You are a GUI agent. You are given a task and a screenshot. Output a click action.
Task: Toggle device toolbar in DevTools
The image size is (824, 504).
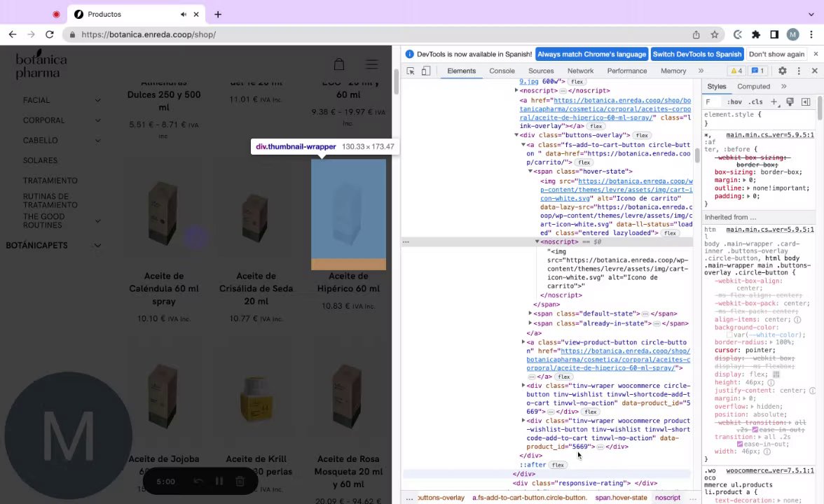tap(426, 71)
